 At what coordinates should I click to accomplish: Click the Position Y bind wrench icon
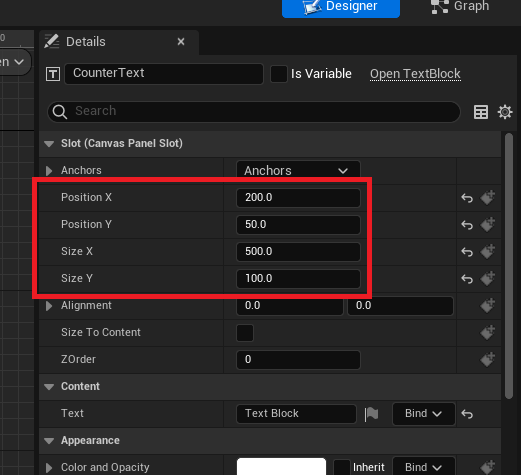[x=487, y=224]
